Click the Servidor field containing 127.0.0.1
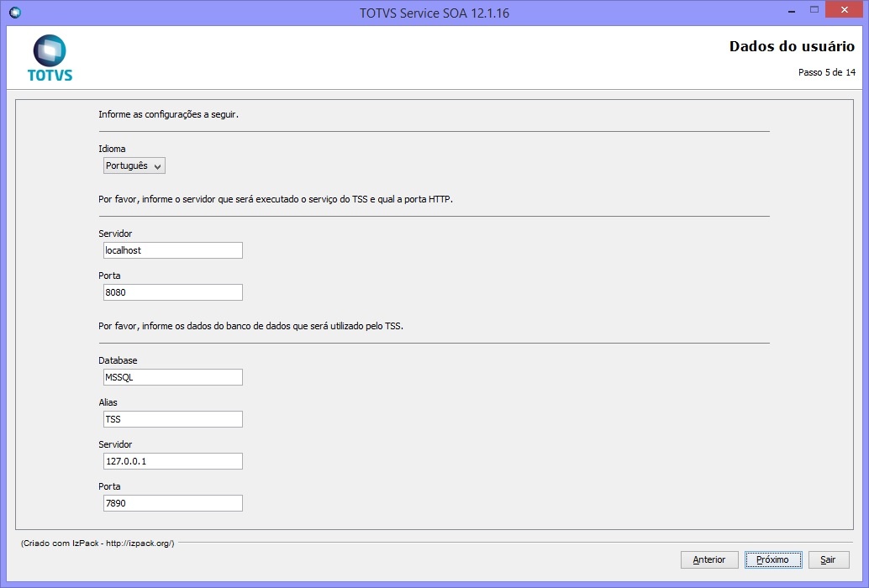 (173, 461)
